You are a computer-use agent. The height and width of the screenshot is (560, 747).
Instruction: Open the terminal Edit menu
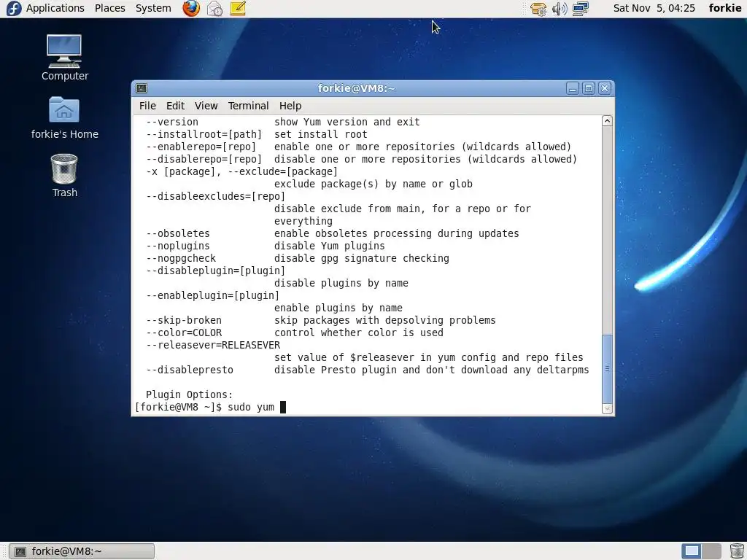(x=175, y=106)
